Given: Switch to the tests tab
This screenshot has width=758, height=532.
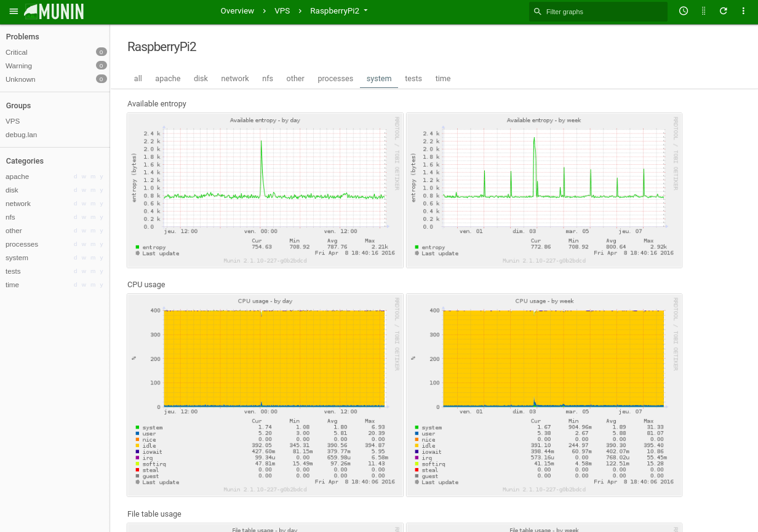Looking at the screenshot, I should point(413,79).
